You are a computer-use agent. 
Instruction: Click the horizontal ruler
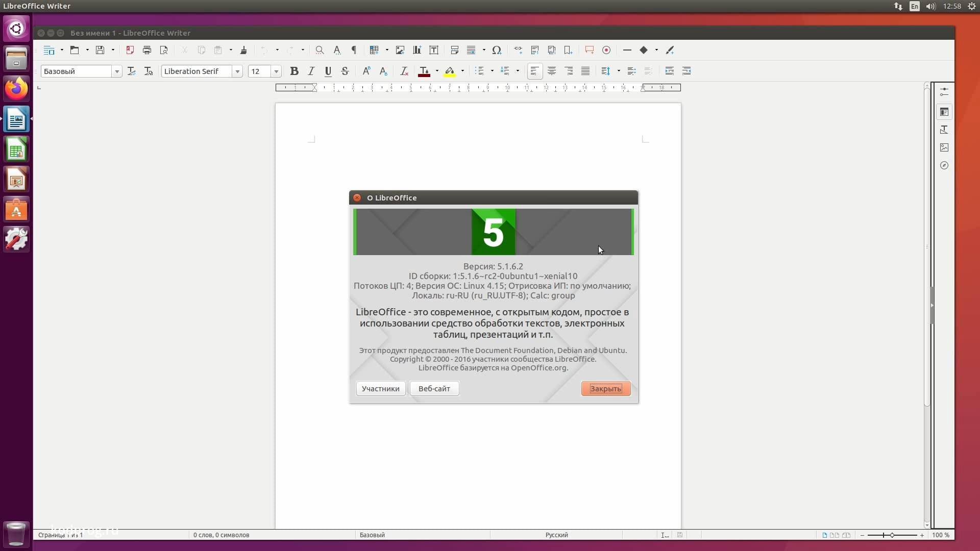pos(478,88)
